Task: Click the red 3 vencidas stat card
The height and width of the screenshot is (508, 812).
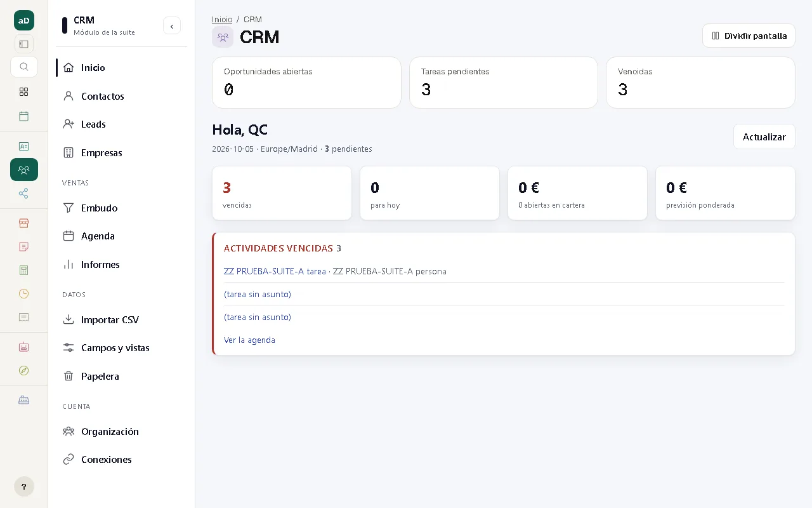Action: pyautogui.click(x=282, y=193)
